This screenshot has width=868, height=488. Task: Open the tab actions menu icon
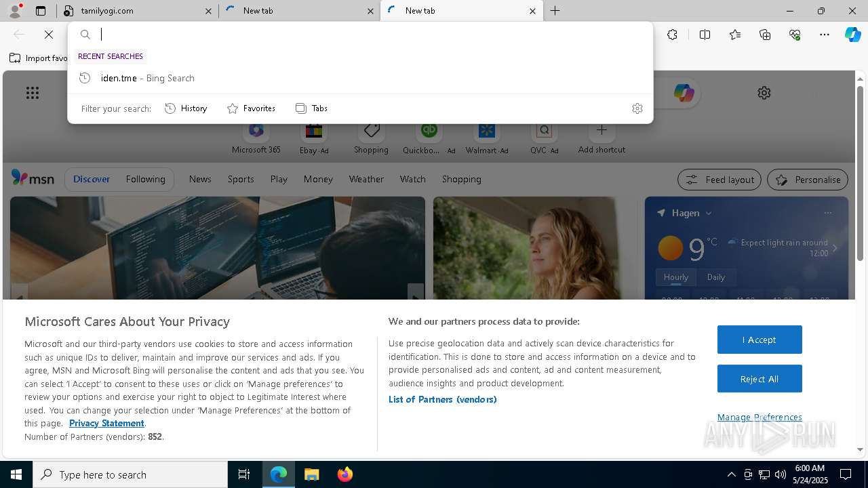click(41, 11)
